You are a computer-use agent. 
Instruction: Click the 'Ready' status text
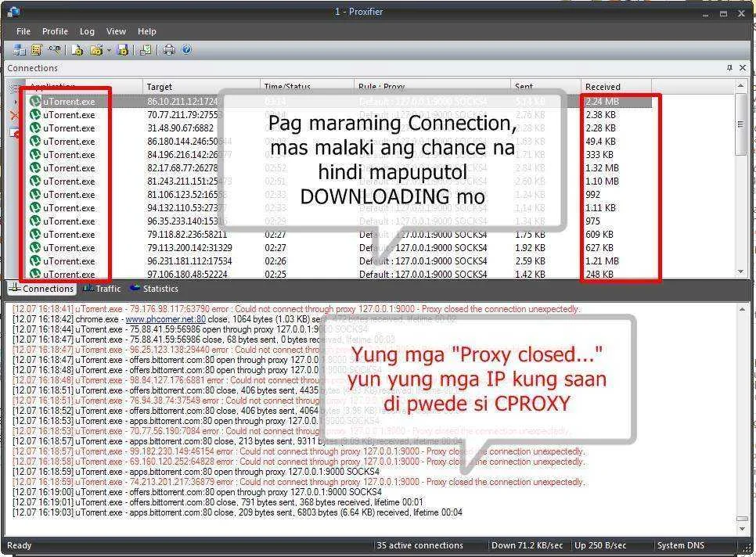tap(20, 545)
